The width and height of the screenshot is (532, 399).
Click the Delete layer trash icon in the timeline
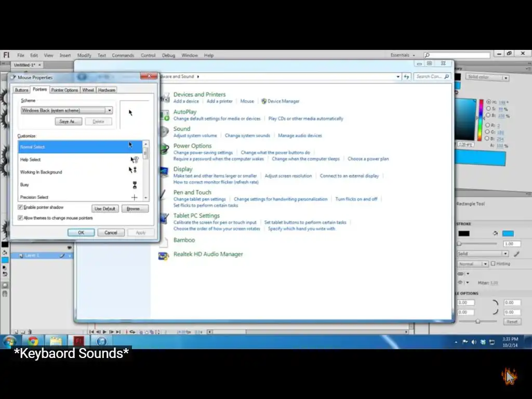(30, 332)
